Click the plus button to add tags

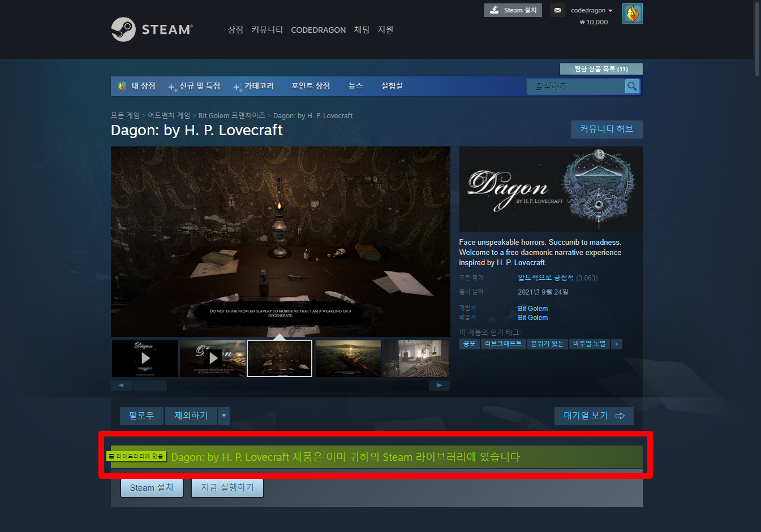pos(617,344)
